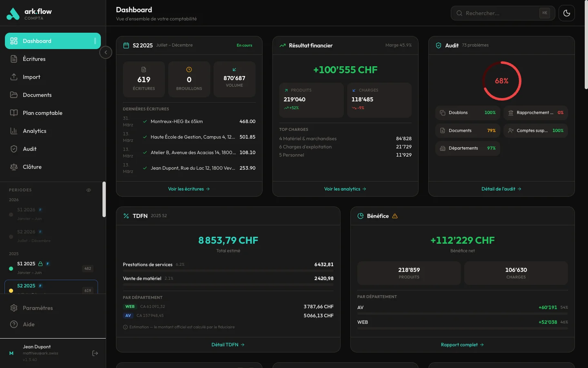Click the Paramètres gear icon
This screenshot has height=368, width=588.
tap(14, 308)
